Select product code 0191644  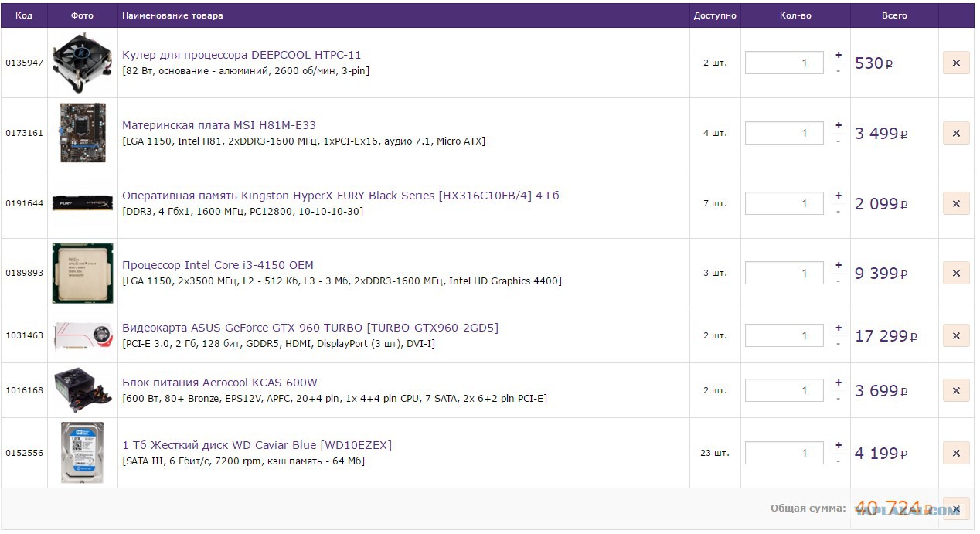pyautogui.click(x=24, y=203)
